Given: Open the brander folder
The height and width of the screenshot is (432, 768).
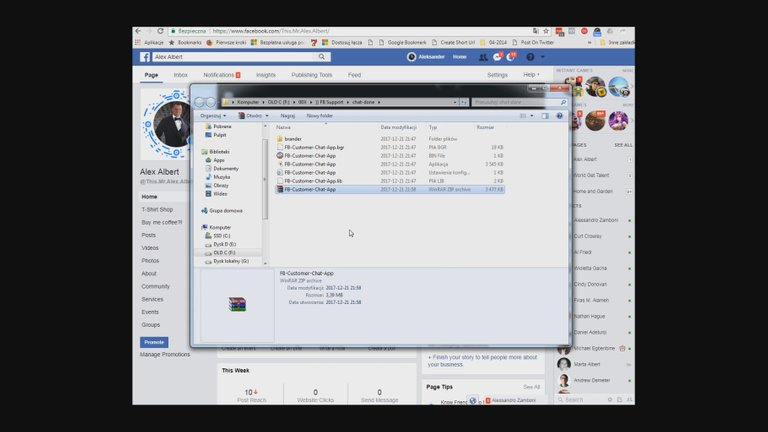Looking at the screenshot, I should tap(293, 139).
